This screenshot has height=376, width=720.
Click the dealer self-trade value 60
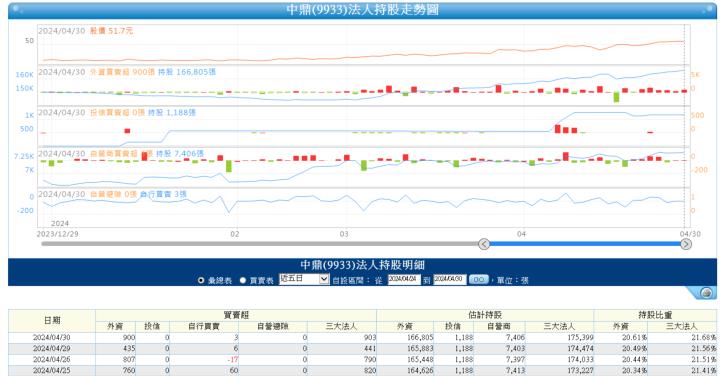click(x=234, y=370)
